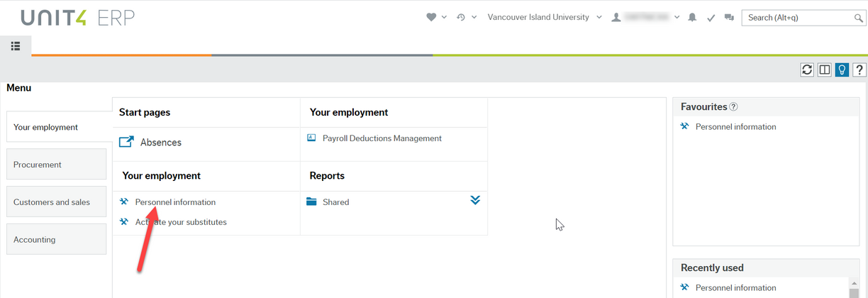Open Payroll Deductions Management
The image size is (868, 298).
(382, 138)
